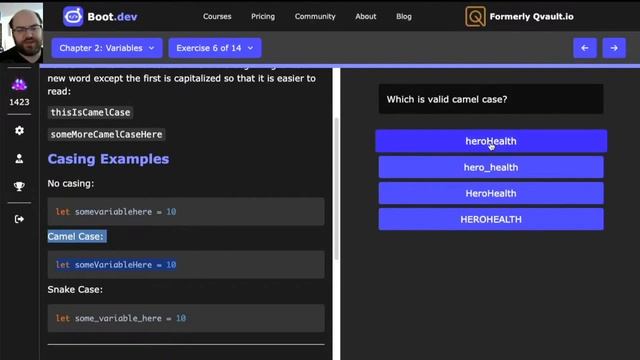Open the About menu item
Viewport: 640px width, 360px height.
[x=366, y=16]
